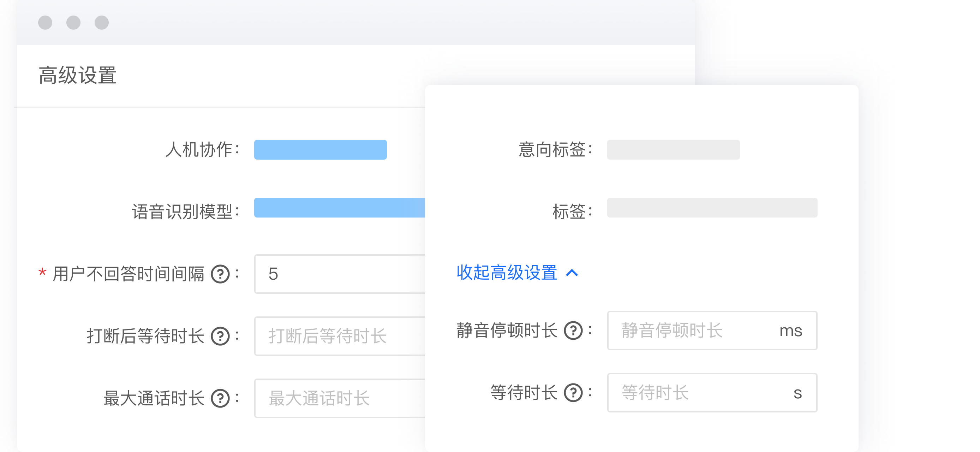Focus the 打断后等待时长 input field
The width and height of the screenshot is (980, 452).
tap(339, 336)
